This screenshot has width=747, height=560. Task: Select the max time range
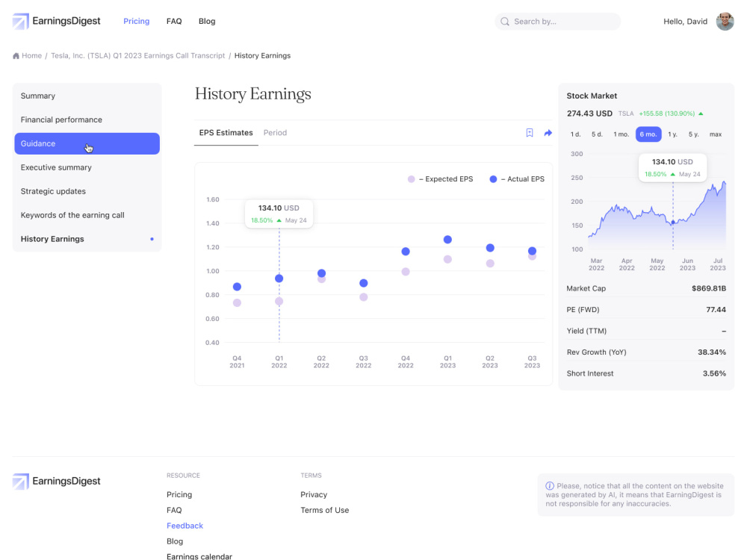click(716, 134)
